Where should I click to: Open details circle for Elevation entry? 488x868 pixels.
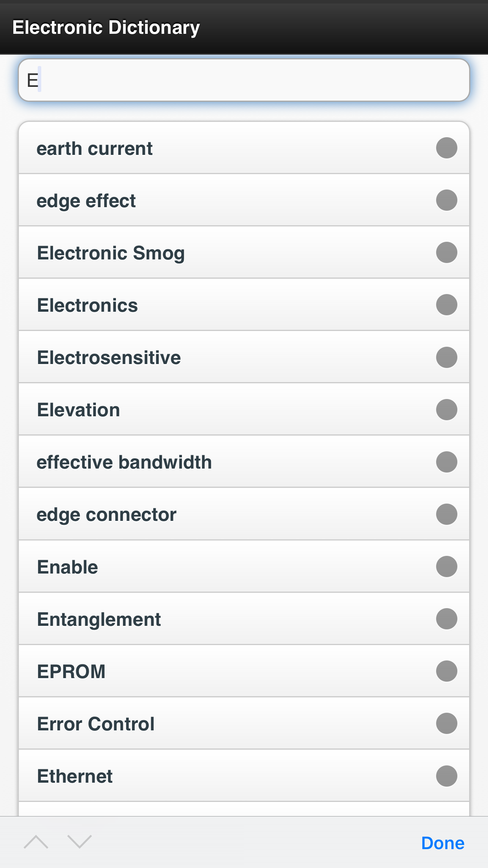click(446, 409)
